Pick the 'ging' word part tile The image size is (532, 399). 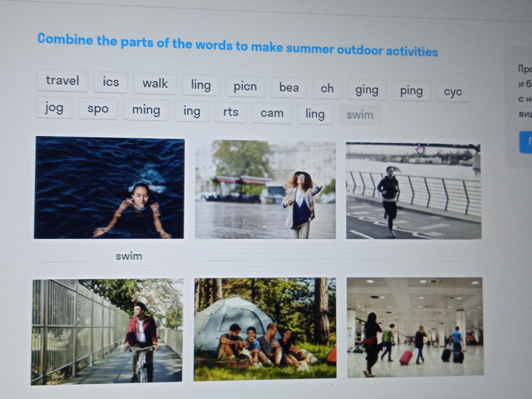(x=367, y=90)
